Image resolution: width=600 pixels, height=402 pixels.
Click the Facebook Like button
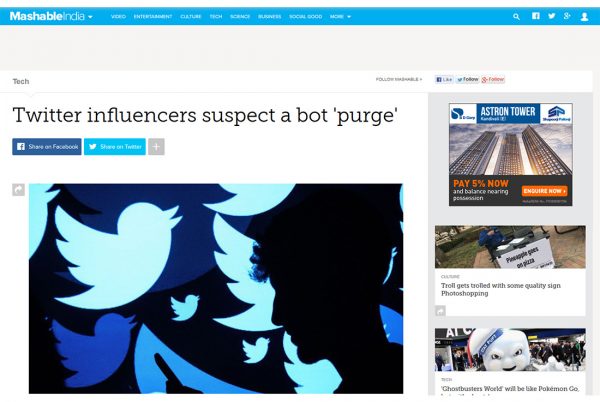444,79
